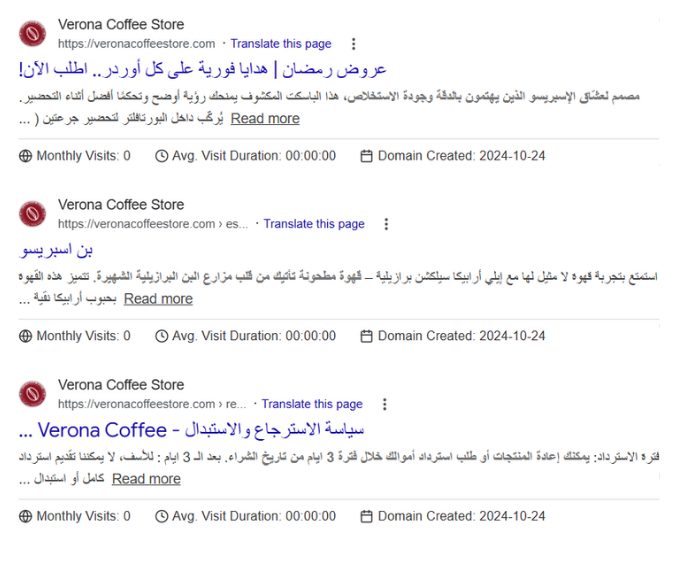This screenshot has width=678, height=577.
Task: Click the clock icon beside Avg. Visit Duration in the first result
Action: tap(161, 156)
